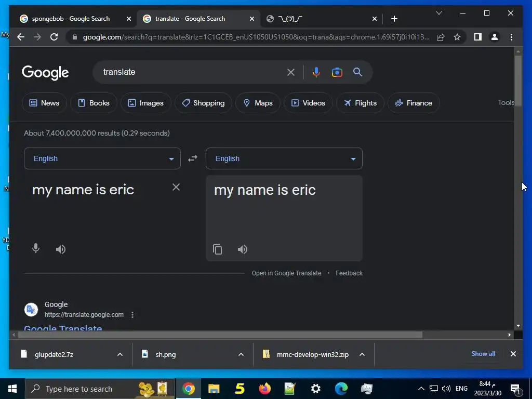Click the browser forward arrow
Viewport: 532px width, 399px height.
37,37
